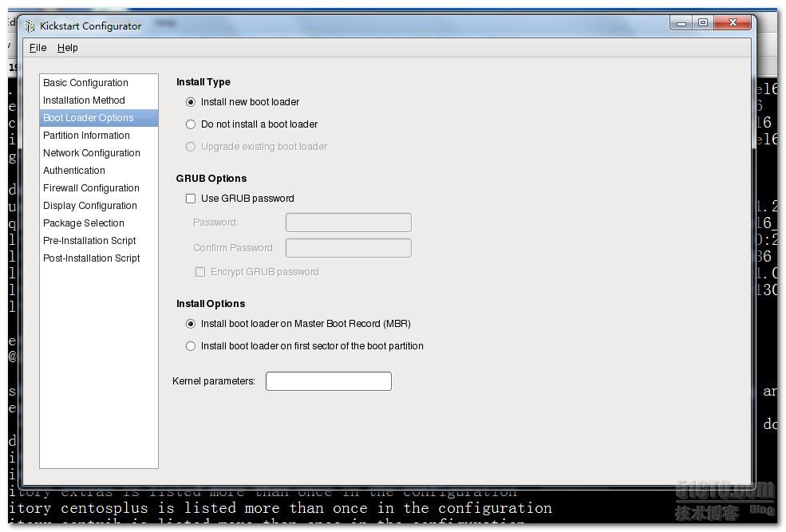The width and height of the screenshot is (786, 532).
Task: Go to Package Selection section
Action: pos(99,223)
